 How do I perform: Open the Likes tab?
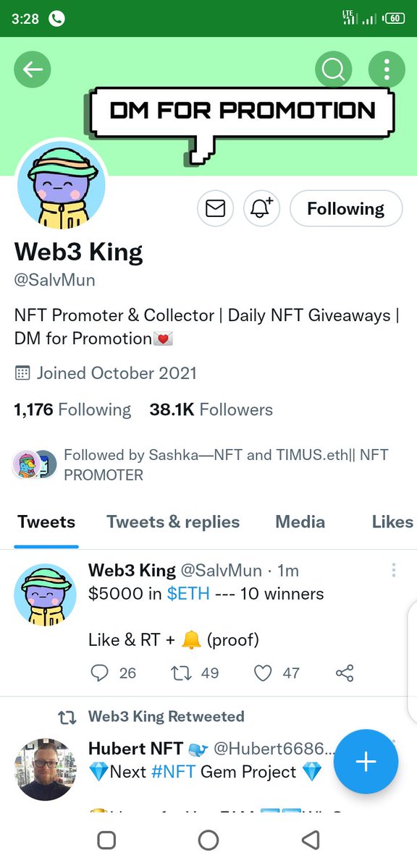tap(392, 522)
